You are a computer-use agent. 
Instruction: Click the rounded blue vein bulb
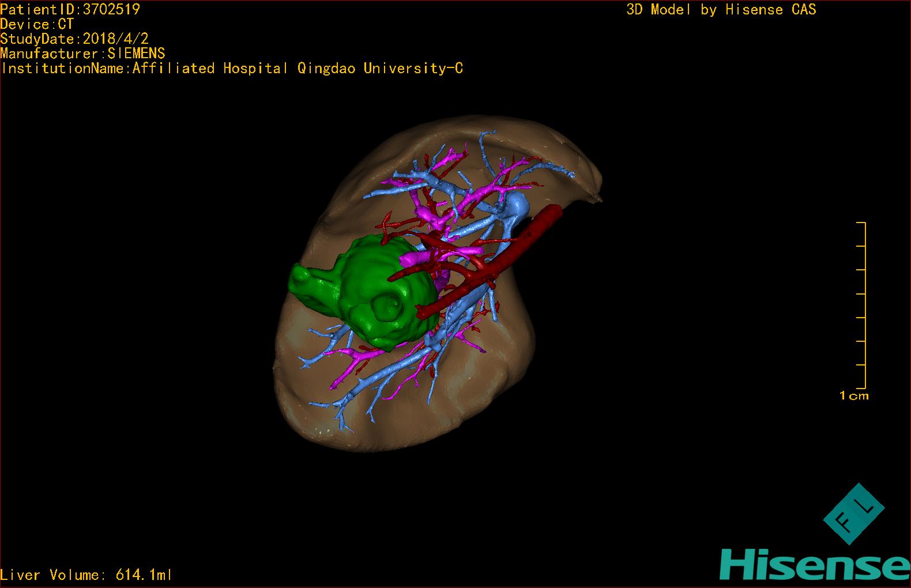tap(516, 206)
